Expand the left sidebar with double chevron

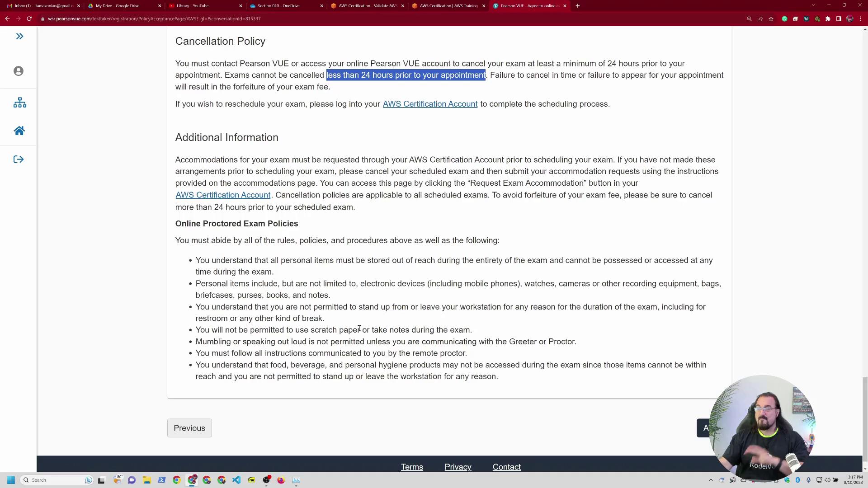pos(19,36)
